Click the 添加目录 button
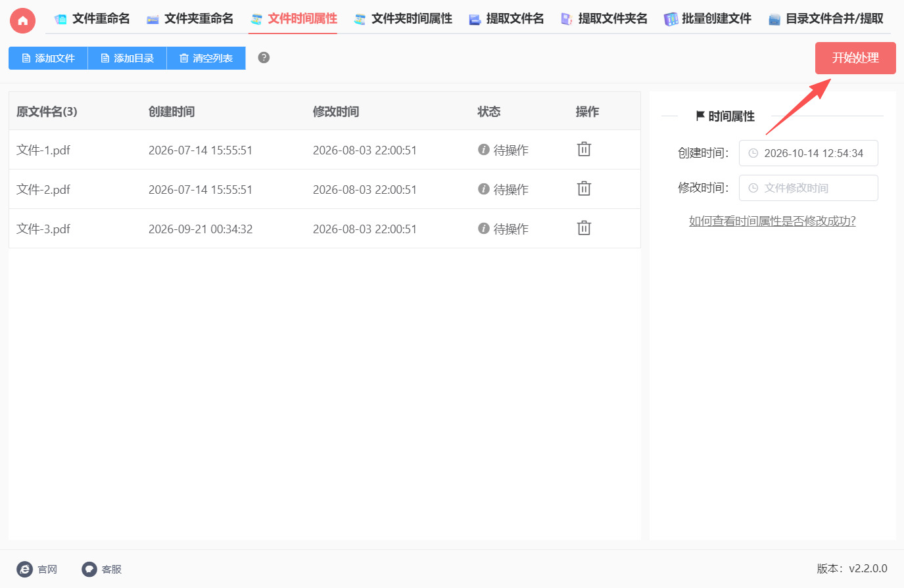 127,58
